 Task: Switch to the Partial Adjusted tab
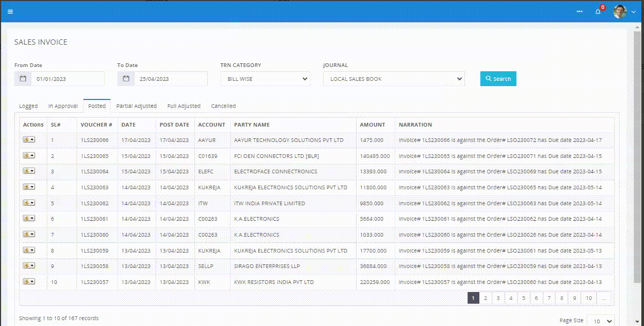pos(137,106)
